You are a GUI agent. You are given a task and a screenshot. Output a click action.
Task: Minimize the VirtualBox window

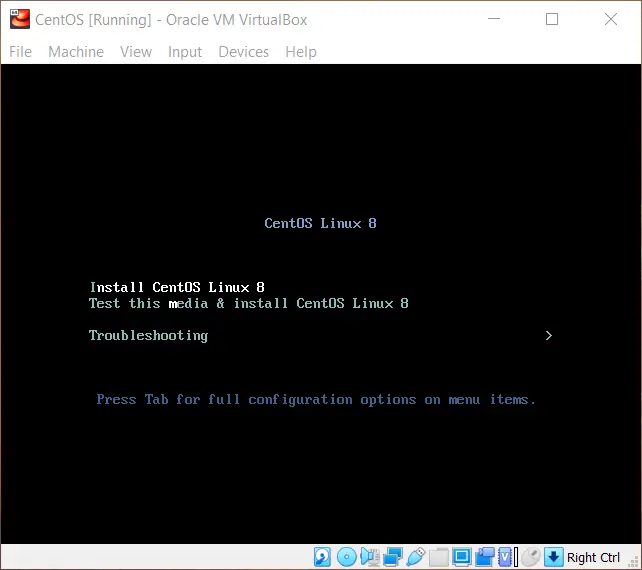point(494,19)
